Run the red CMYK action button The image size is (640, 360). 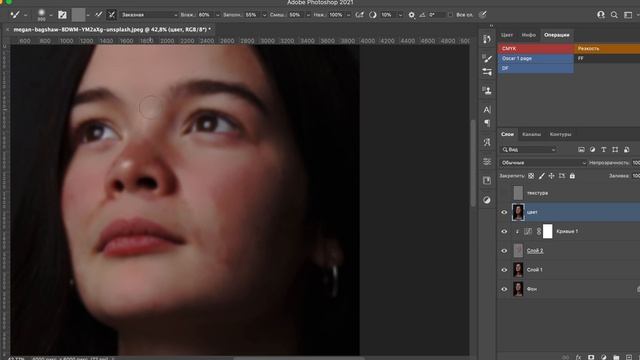coord(536,49)
